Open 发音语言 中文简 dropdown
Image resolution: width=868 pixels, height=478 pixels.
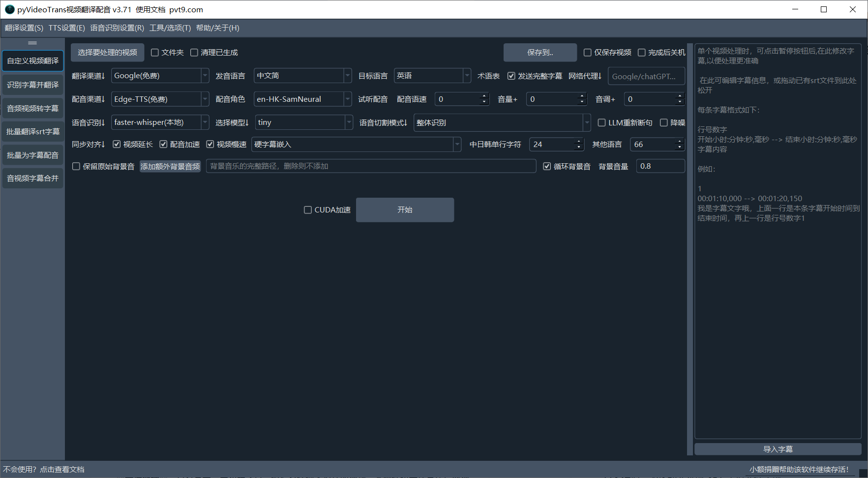click(303, 76)
